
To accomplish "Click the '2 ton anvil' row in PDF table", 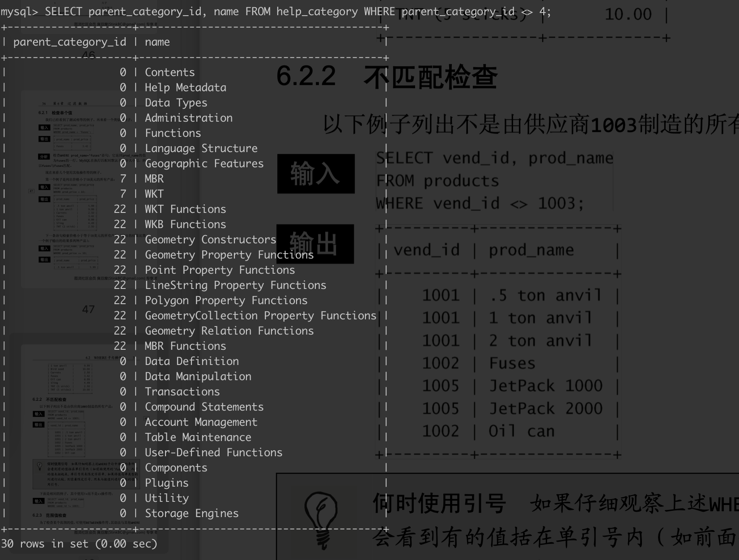I will (499, 341).
